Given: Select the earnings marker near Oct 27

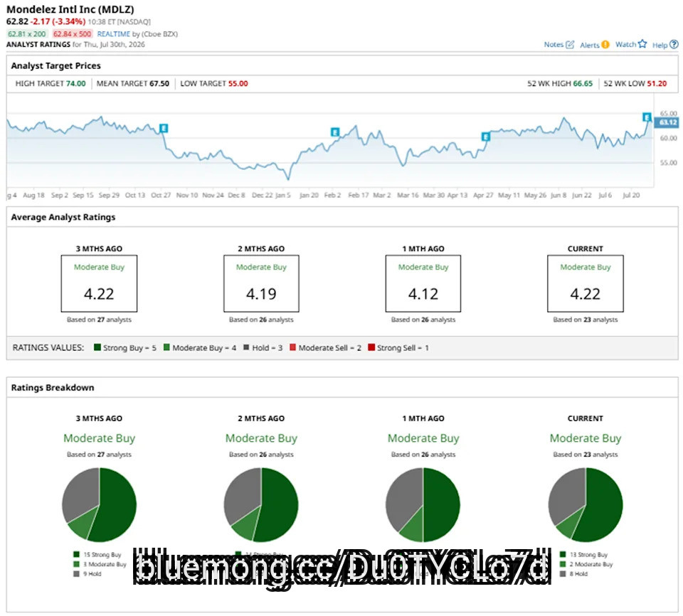Looking at the screenshot, I should (x=164, y=128).
